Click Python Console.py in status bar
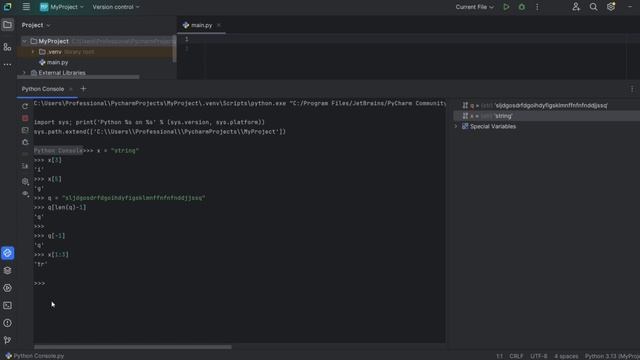 pos(35,356)
